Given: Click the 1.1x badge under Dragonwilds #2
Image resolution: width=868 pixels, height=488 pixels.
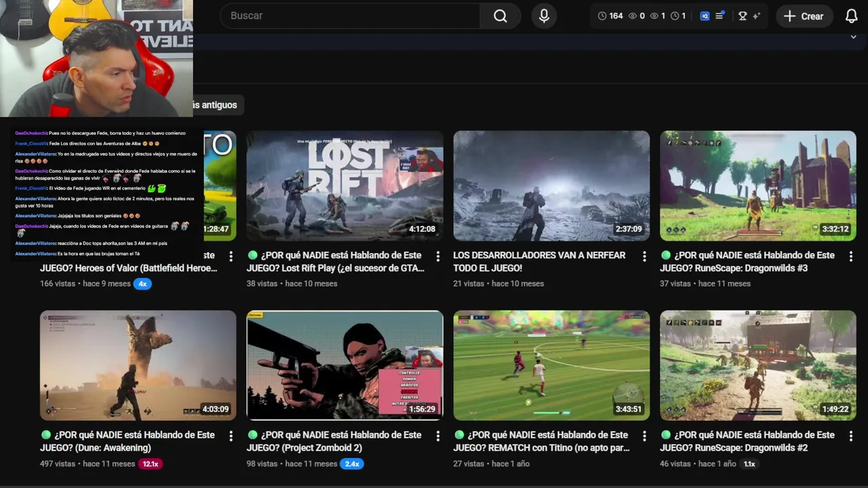Looking at the screenshot, I should (x=749, y=464).
